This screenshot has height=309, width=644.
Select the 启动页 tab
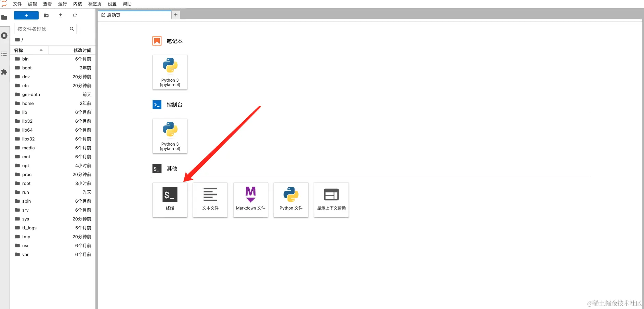point(135,15)
